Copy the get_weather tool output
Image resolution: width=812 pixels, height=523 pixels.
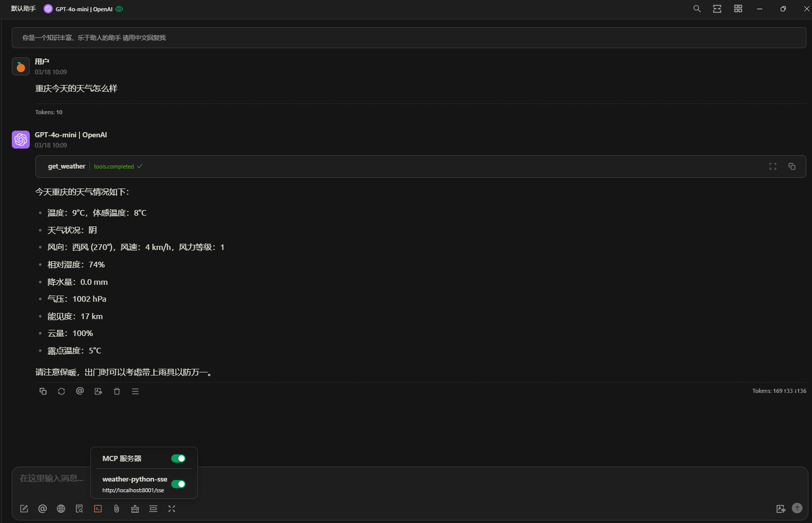[792, 166]
